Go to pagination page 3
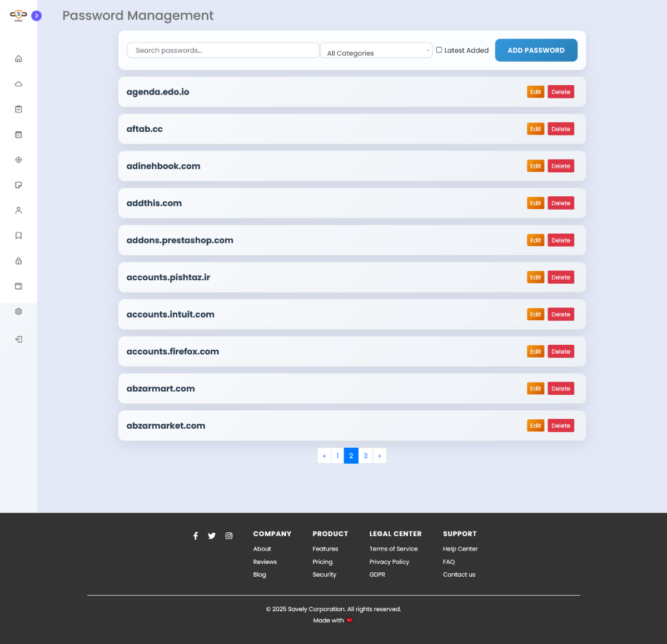The width and height of the screenshot is (667, 644). pyautogui.click(x=365, y=456)
